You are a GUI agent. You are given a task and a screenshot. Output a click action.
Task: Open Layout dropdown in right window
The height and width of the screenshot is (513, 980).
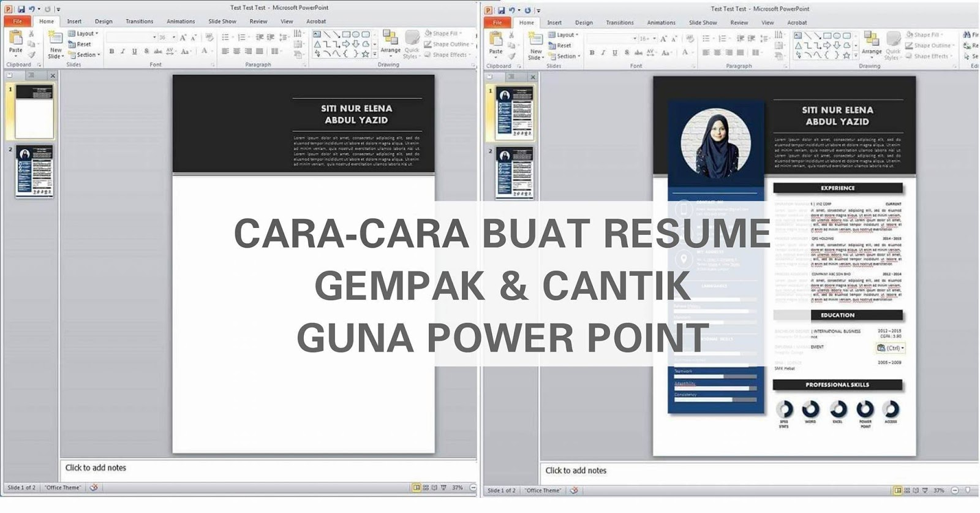564,35
